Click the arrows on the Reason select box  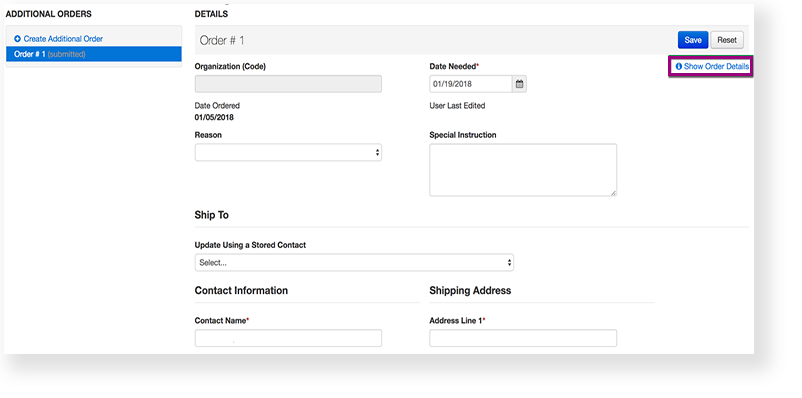[377, 152]
